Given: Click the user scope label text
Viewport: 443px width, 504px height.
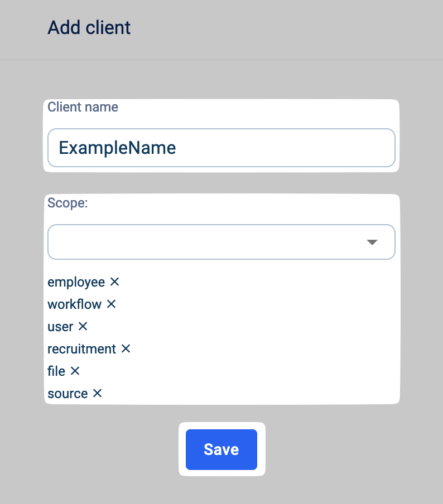Looking at the screenshot, I should click(x=60, y=327).
